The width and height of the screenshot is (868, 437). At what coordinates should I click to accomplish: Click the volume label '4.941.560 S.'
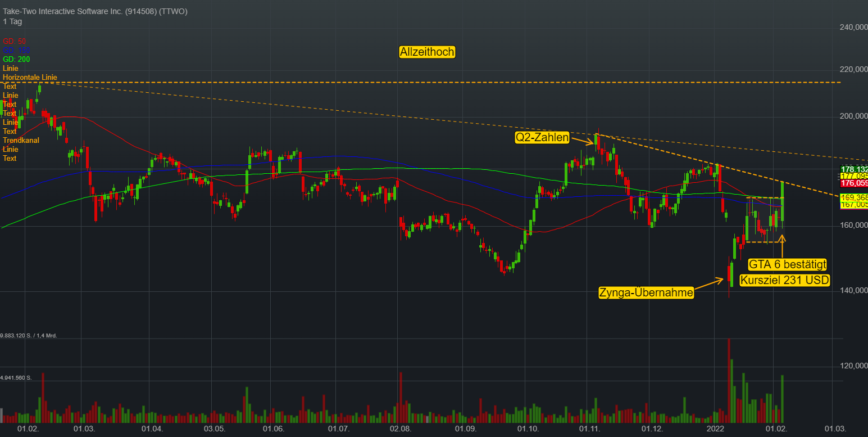(16, 378)
